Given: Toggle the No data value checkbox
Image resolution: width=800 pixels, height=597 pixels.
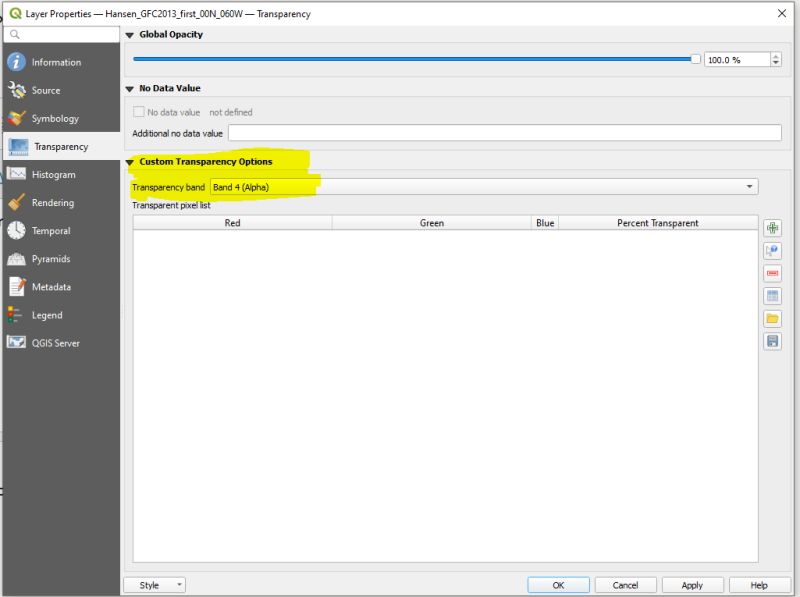Looking at the screenshot, I should tap(138, 112).
